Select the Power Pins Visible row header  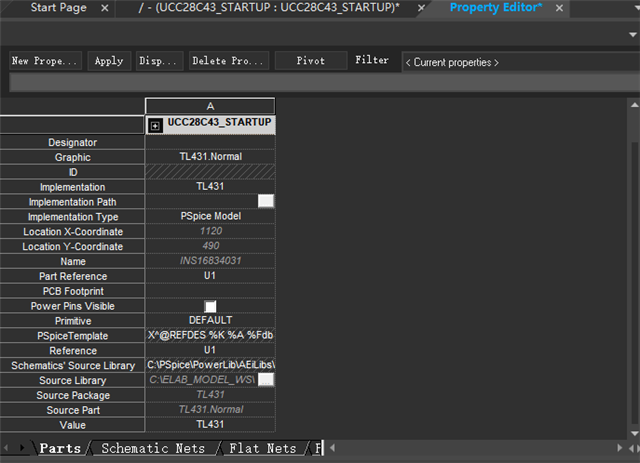pyautogui.click(x=72, y=306)
